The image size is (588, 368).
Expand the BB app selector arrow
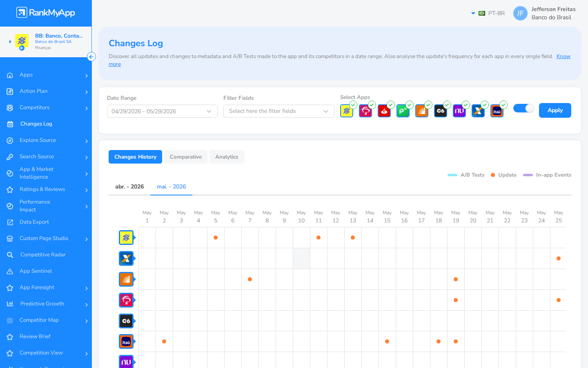click(x=10, y=42)
